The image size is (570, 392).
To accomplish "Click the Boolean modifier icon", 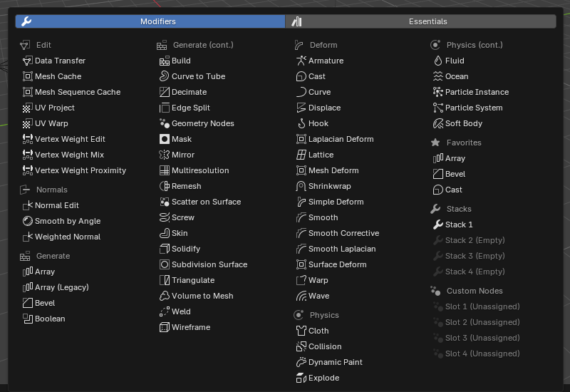I will point(27,319).
